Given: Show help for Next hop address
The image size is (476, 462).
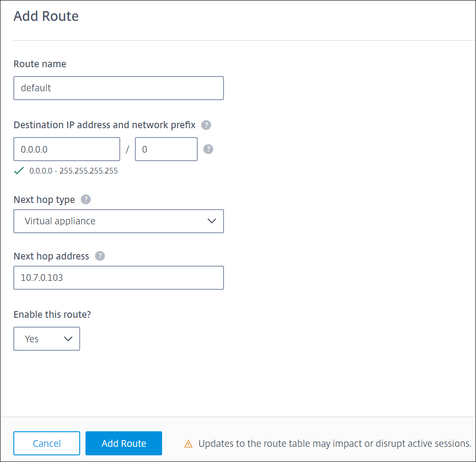Looking at the screenshot, I should 100,256.
